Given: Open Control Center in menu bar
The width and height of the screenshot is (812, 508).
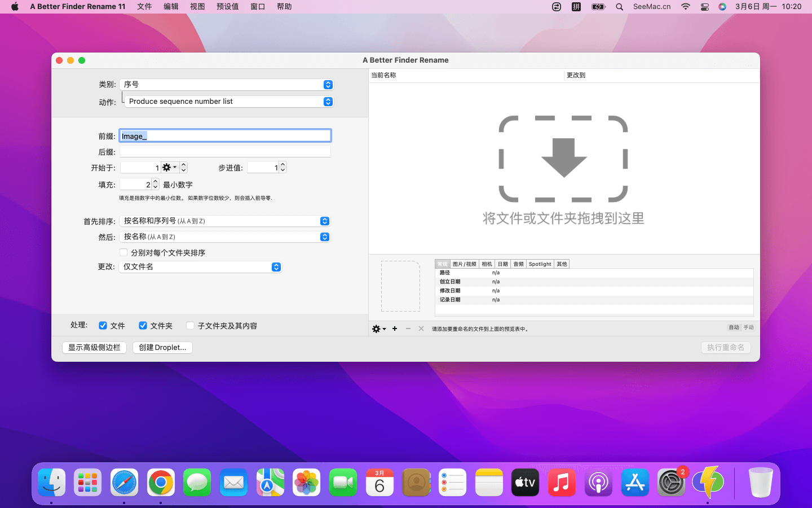Looking at the screenshot, I should (705, 7).
